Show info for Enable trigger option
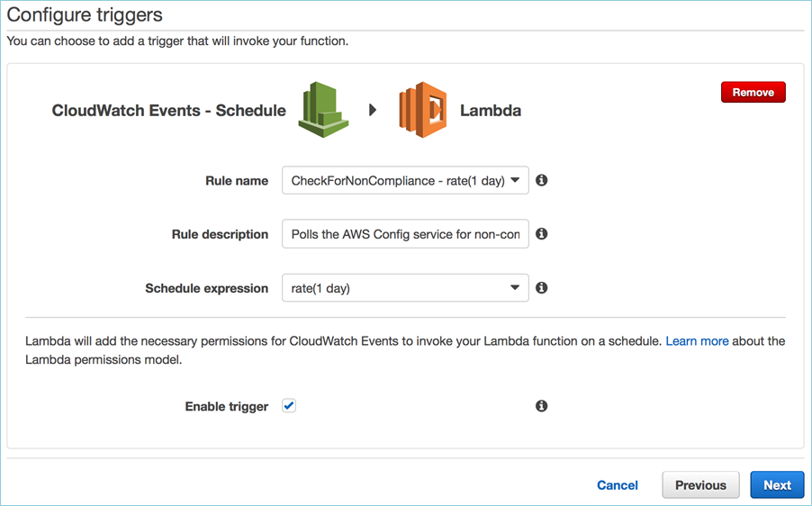812x506 pixels. pos(542,406)
